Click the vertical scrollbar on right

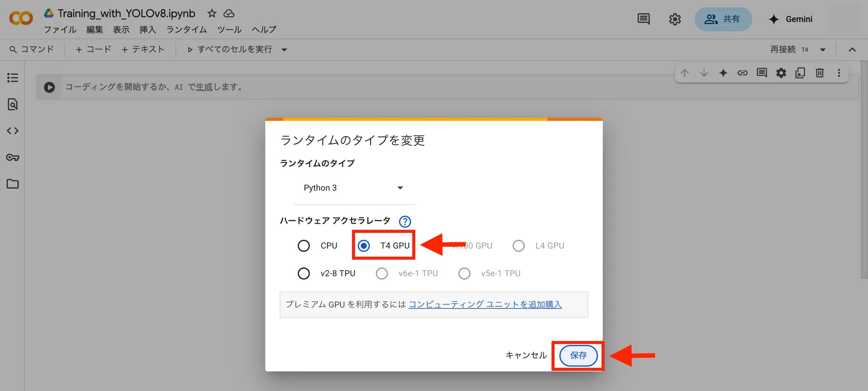[864, 169]
